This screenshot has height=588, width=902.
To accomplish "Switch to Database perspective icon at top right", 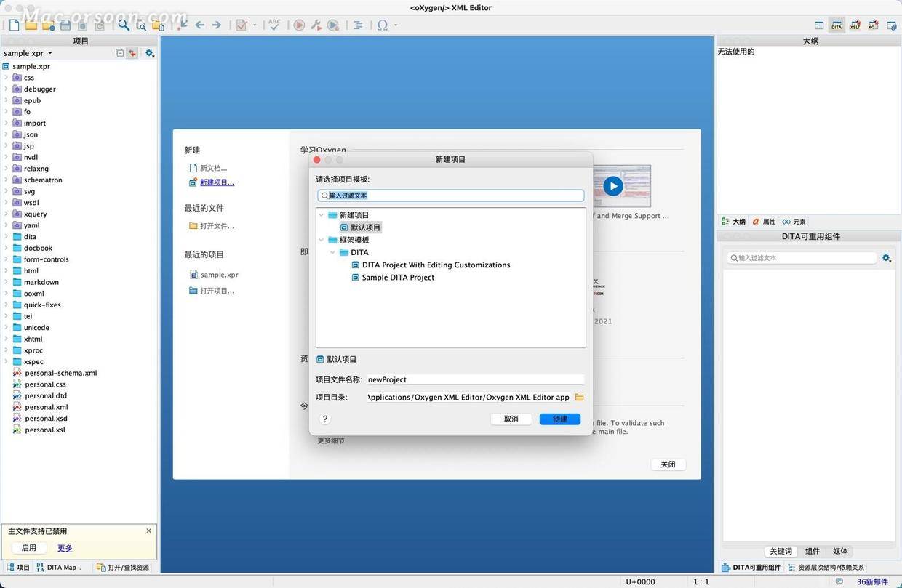I will (891, 25).
